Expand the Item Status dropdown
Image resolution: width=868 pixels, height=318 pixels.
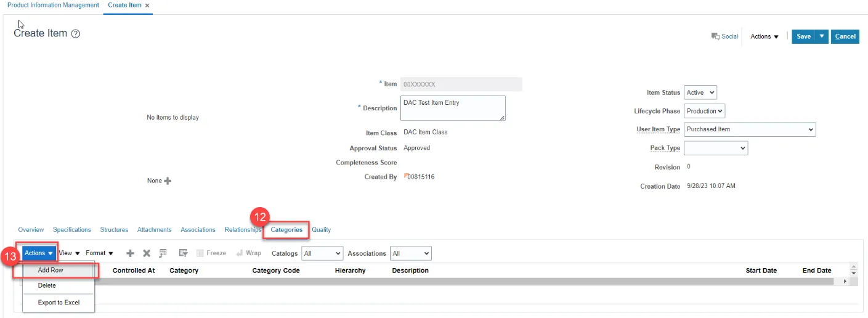(700, 92)
